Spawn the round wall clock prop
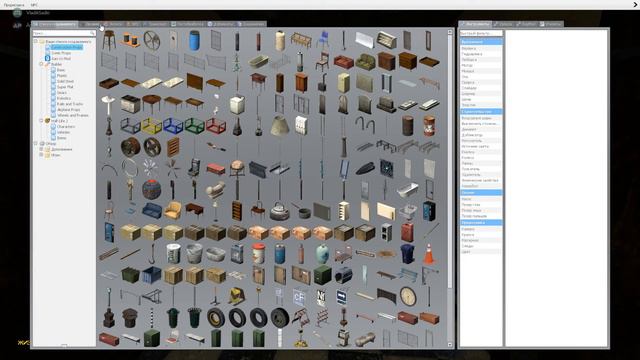 [408, 296]
